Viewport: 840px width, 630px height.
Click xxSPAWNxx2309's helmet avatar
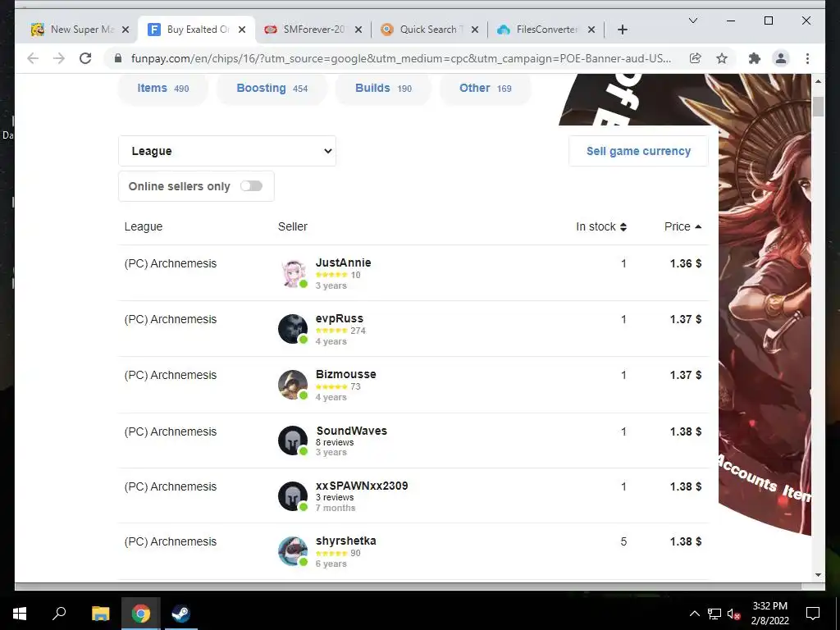293,496
